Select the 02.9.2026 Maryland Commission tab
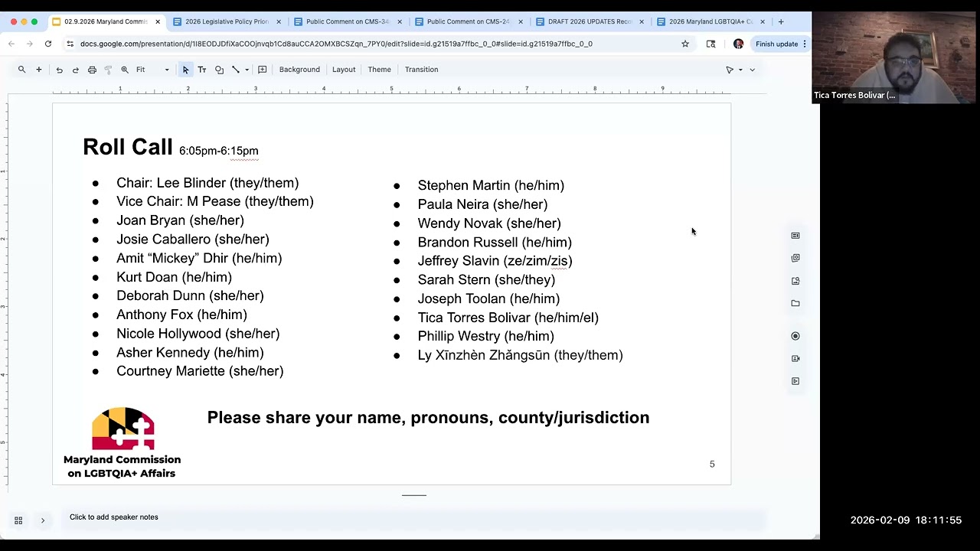980x551 pixels. (x=106, y=21)
